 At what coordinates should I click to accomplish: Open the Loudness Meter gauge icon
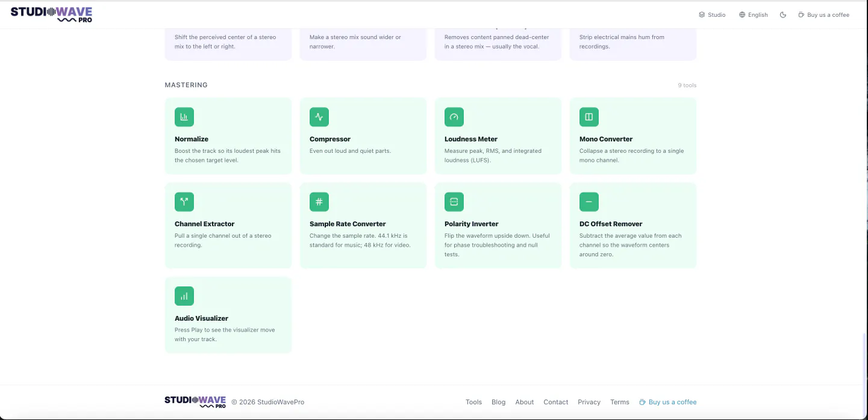coord(454,117)
